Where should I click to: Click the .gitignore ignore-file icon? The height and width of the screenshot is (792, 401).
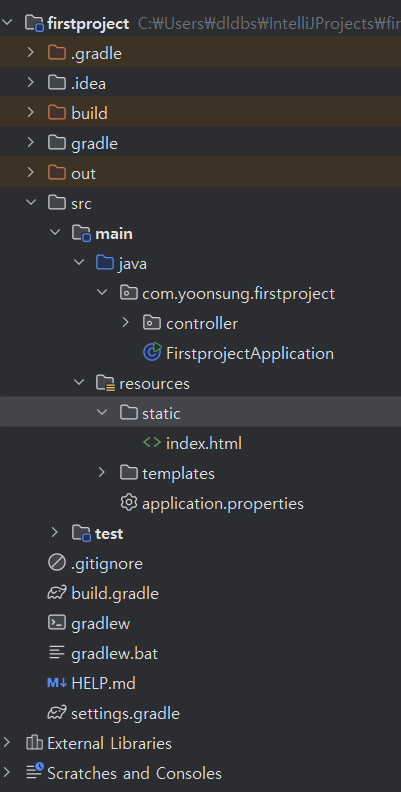coord(57,563)
